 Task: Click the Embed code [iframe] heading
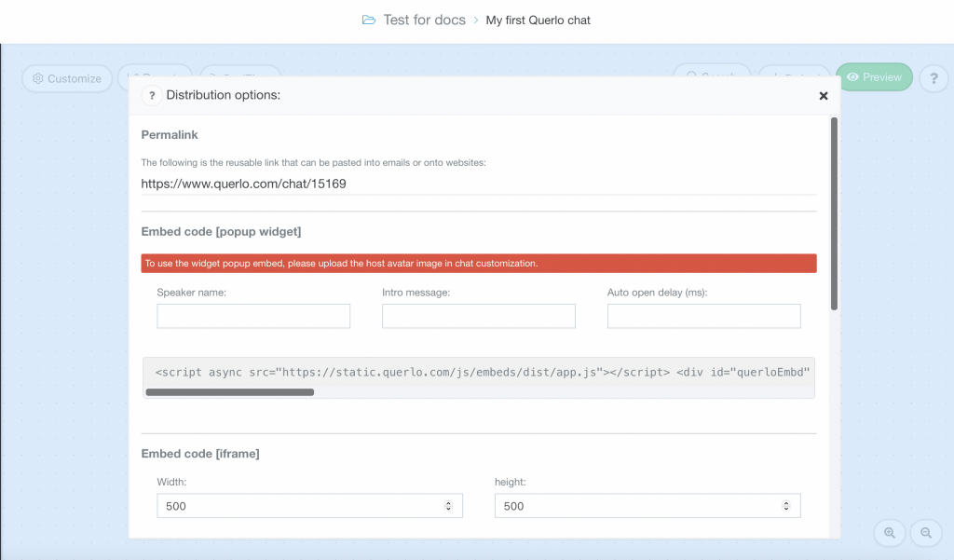(200, 454)
